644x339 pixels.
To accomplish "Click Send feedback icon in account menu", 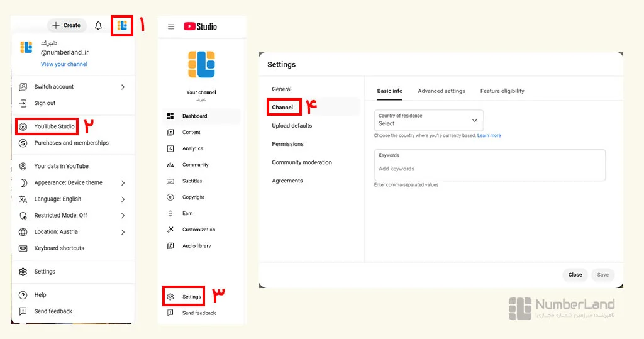I will point(23,311).
